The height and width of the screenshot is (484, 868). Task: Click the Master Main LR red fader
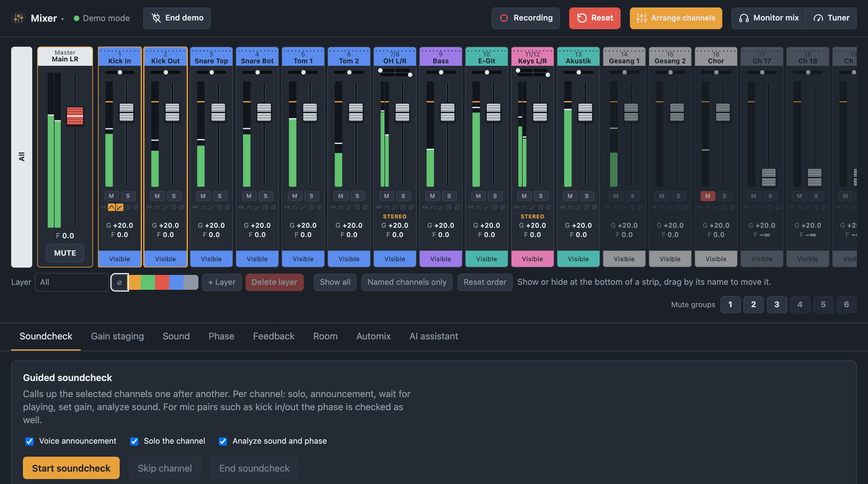75,116
